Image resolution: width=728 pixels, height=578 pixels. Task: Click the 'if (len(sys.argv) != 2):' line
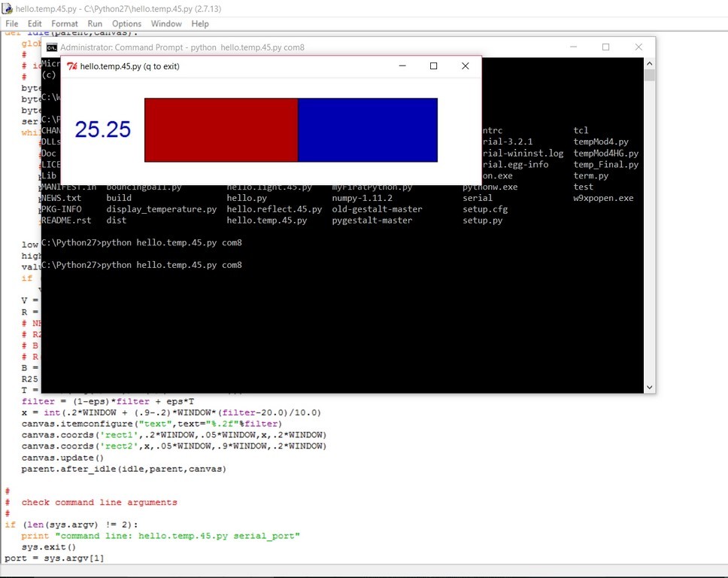click(71, 525)
